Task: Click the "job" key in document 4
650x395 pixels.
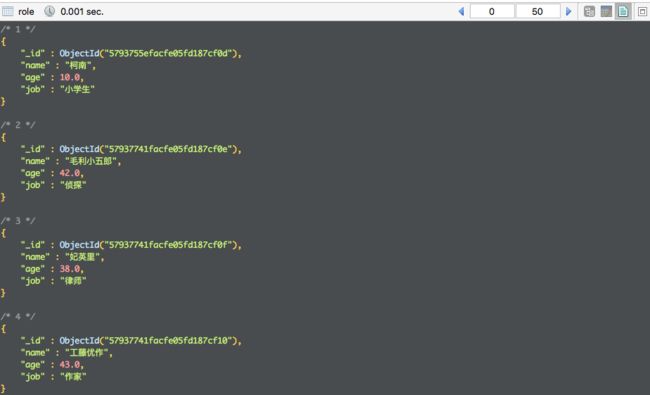Action: pos(33,377)
